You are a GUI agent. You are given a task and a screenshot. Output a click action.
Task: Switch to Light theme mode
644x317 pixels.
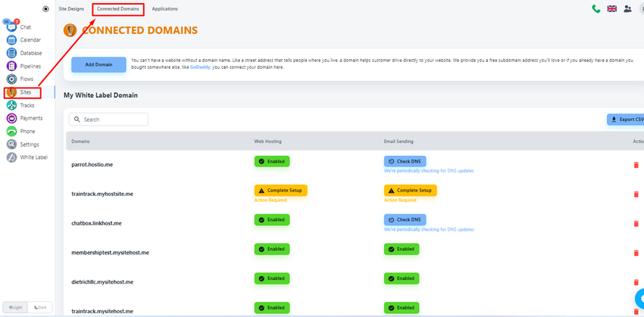[15, 307]
